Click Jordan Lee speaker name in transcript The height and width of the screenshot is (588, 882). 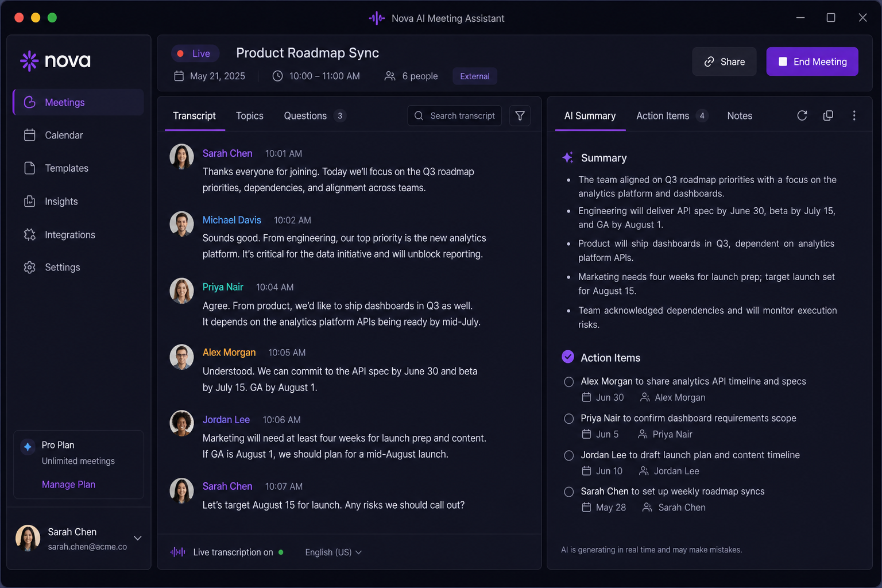click(x=226, y=420)
